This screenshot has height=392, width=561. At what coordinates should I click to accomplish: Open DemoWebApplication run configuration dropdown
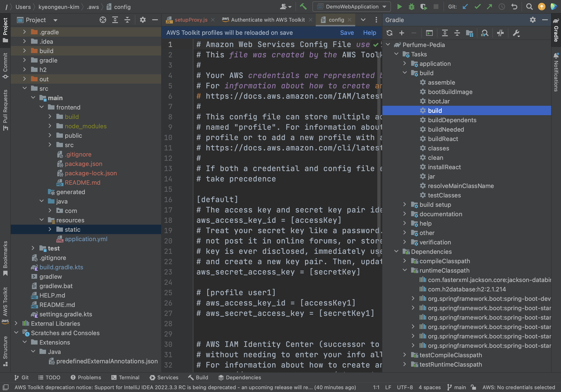[352, 7]
